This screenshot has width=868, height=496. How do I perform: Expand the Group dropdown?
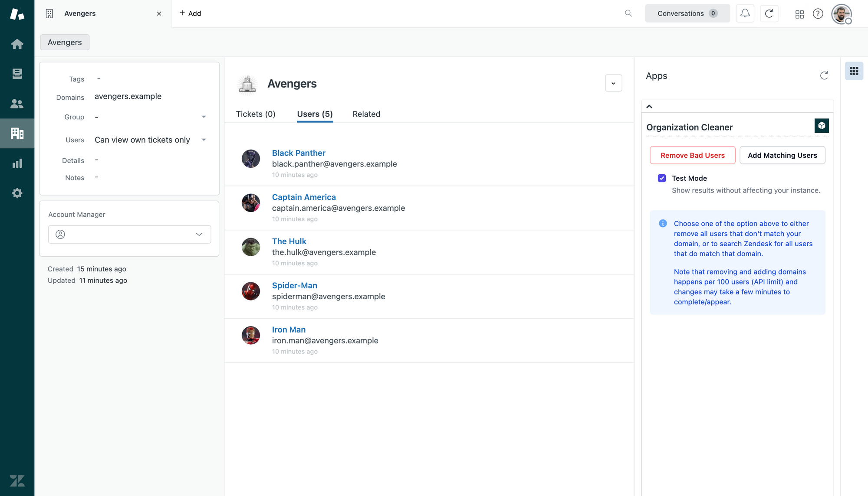204,117
